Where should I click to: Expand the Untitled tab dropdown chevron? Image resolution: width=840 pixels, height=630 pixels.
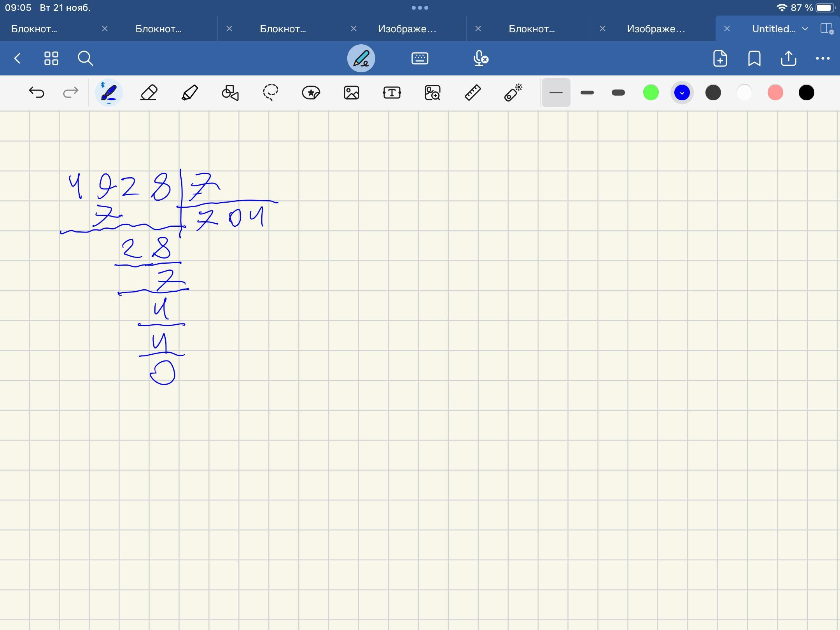pyautogui.click(x=805, y=29)
